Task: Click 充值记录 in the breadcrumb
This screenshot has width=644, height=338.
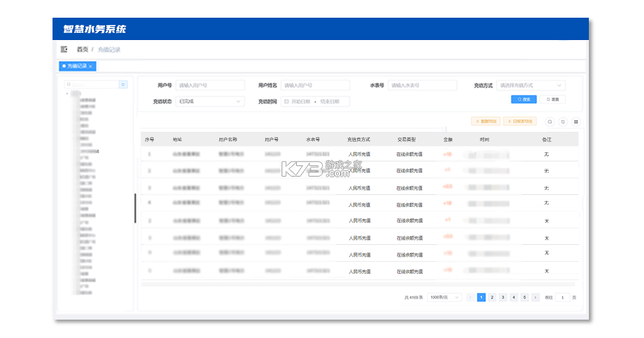Action: pyautogui.click(x=109, y=50)
